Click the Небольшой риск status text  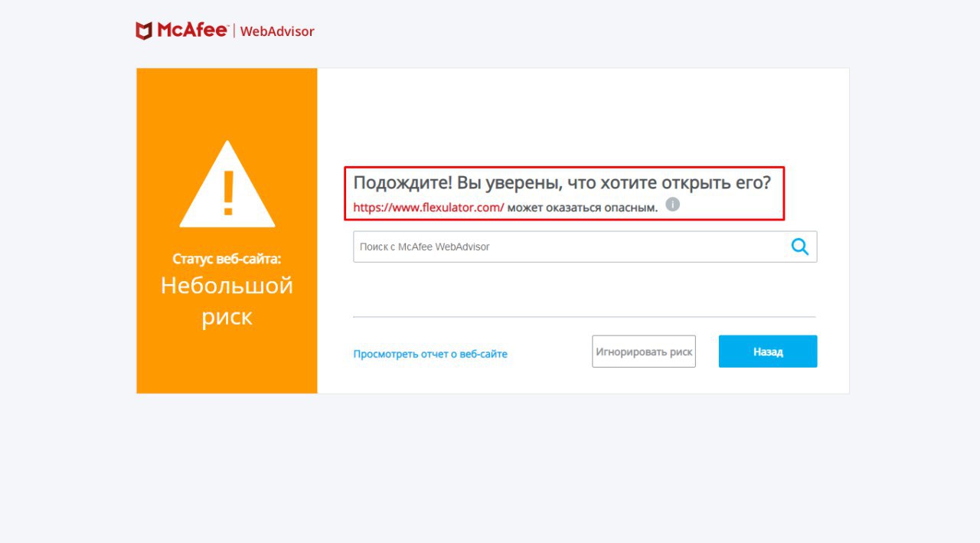coord(227,301)
